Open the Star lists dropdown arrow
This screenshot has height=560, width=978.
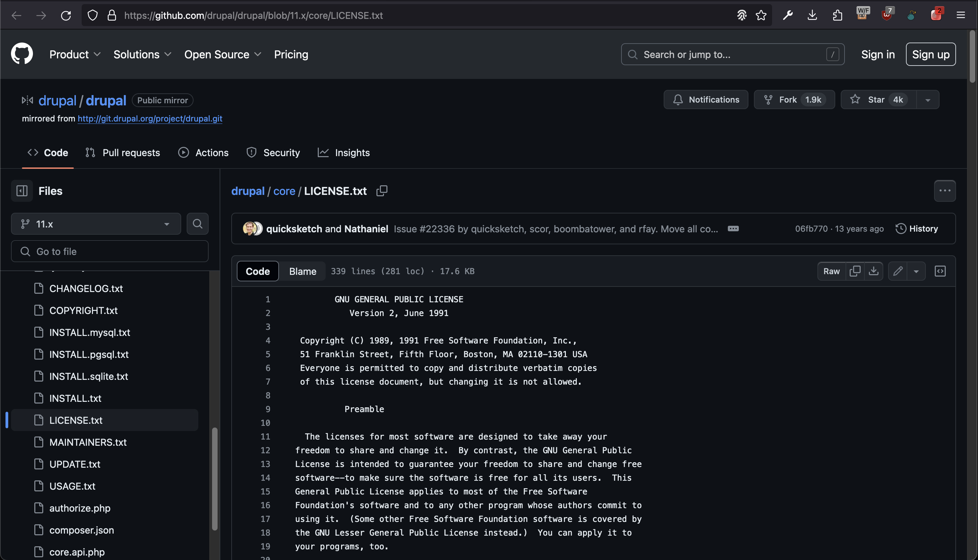coord(927,100)
